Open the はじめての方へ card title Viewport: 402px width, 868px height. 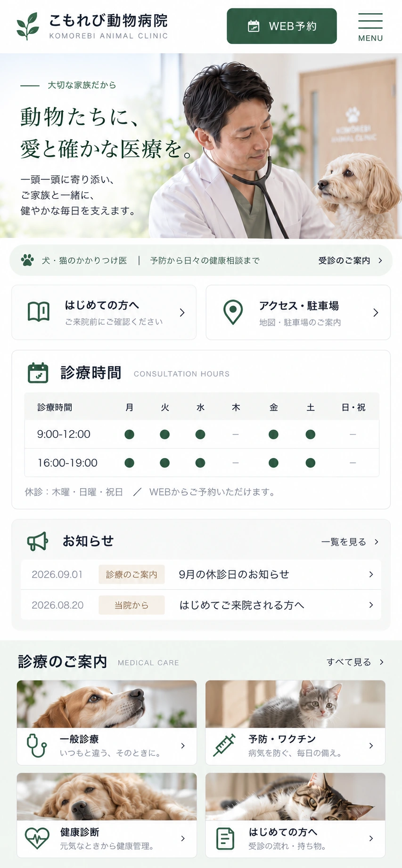tap(102, 305)
